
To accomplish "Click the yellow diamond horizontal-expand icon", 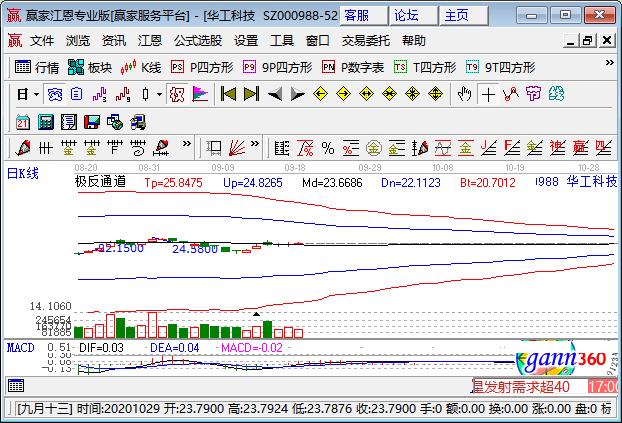I will point(366,94).
